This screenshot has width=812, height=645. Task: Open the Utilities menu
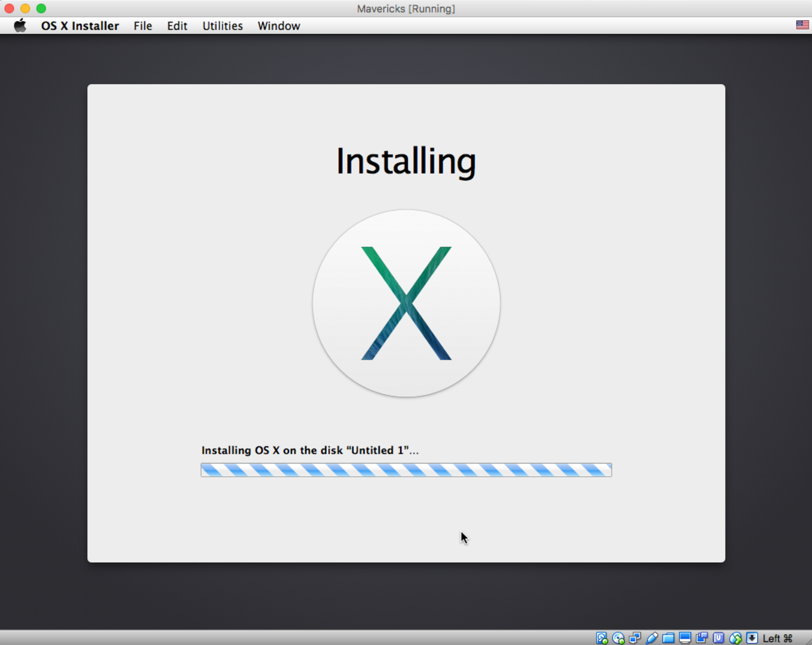[222, 26]
